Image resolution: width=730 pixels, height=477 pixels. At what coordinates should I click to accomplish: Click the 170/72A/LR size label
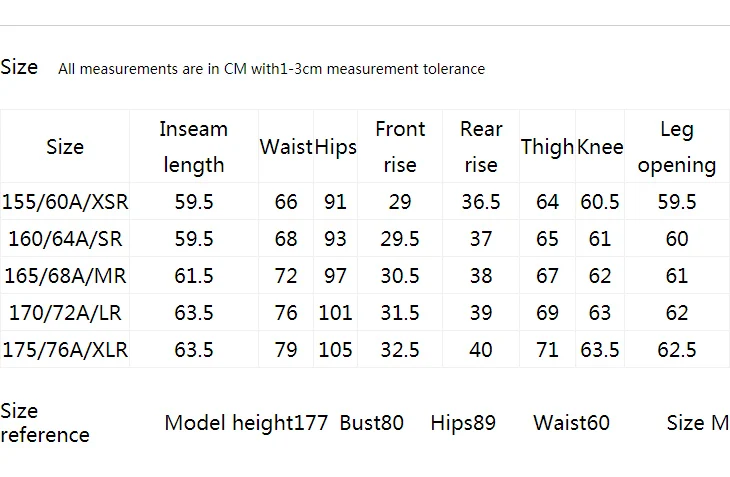tap(65, 312)
